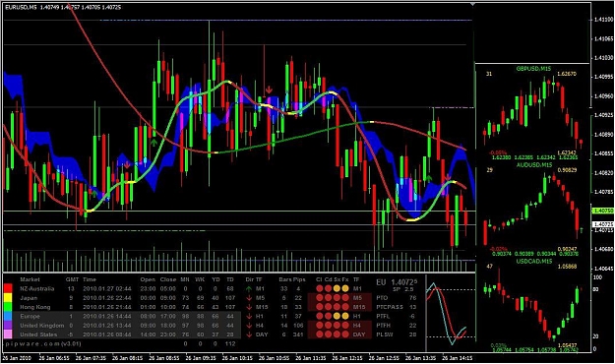615x364 pixels.
Task: Click the Close column header
Action: [168, 279]
